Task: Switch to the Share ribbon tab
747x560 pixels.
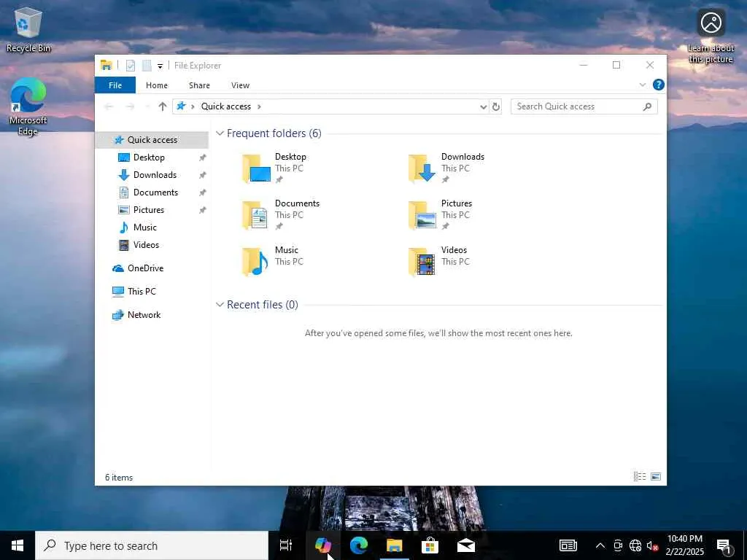Action: (199, 85)
